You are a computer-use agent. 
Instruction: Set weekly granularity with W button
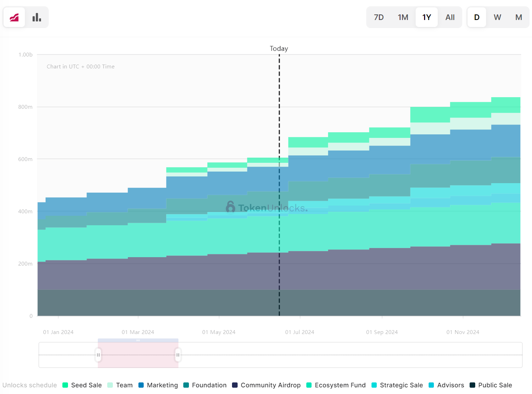tap(497, 17)
